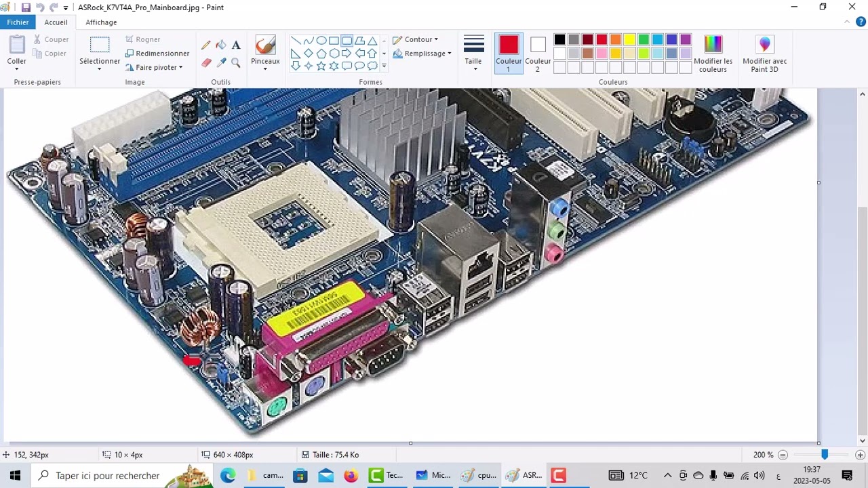Image resolution: width=868 pixels, height=488 pixels.
Task: Select Couleur 1 foreground color box
Action: (509, 54)
